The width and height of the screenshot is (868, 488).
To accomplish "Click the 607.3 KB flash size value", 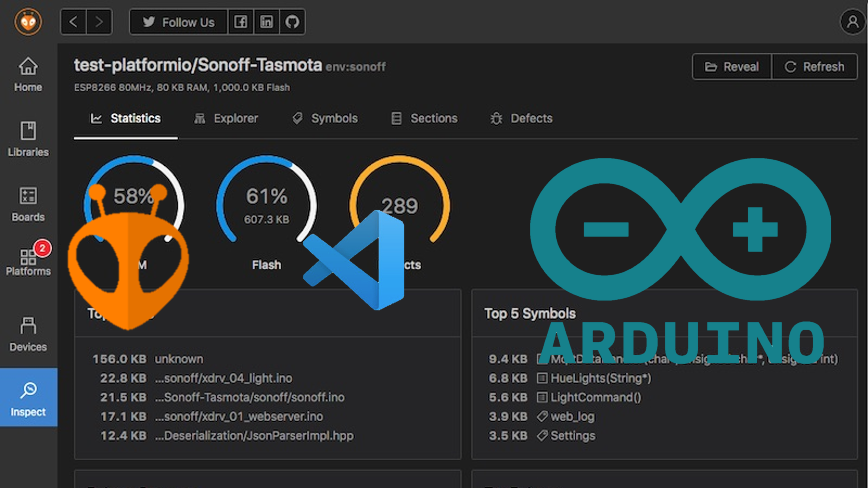I will click(267, 220).
